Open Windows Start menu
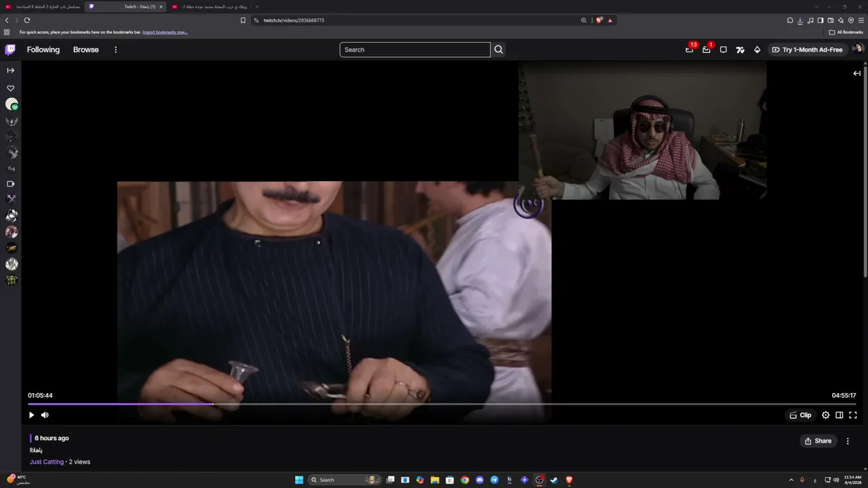This screenshot has width=868, height=488. [x=299, y=480]
